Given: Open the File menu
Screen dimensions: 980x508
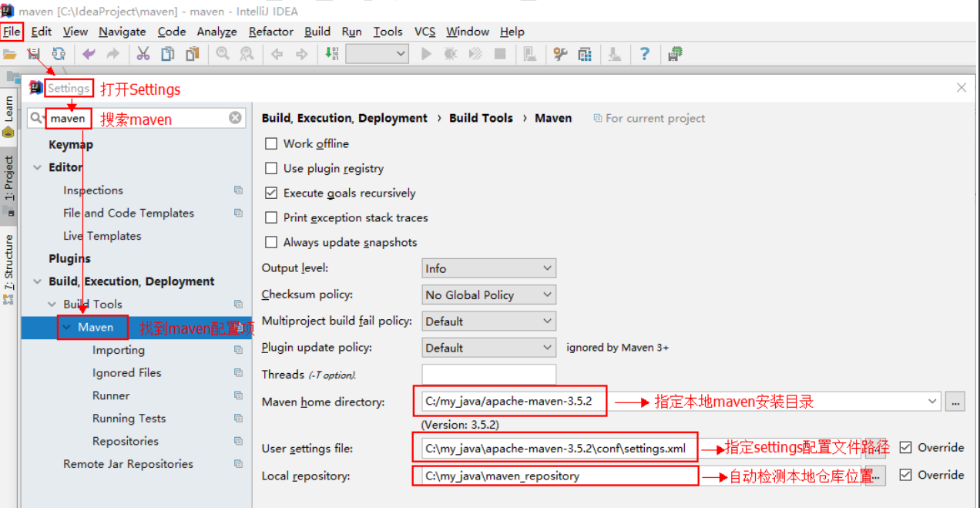Looking at the screenshot, I should tap(12, 32).
